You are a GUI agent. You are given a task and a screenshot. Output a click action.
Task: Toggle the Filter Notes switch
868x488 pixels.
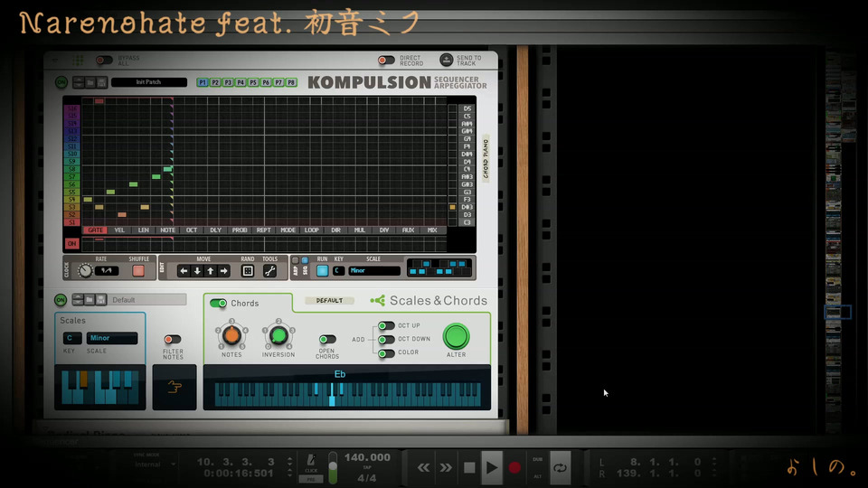[x=172, y=339]
